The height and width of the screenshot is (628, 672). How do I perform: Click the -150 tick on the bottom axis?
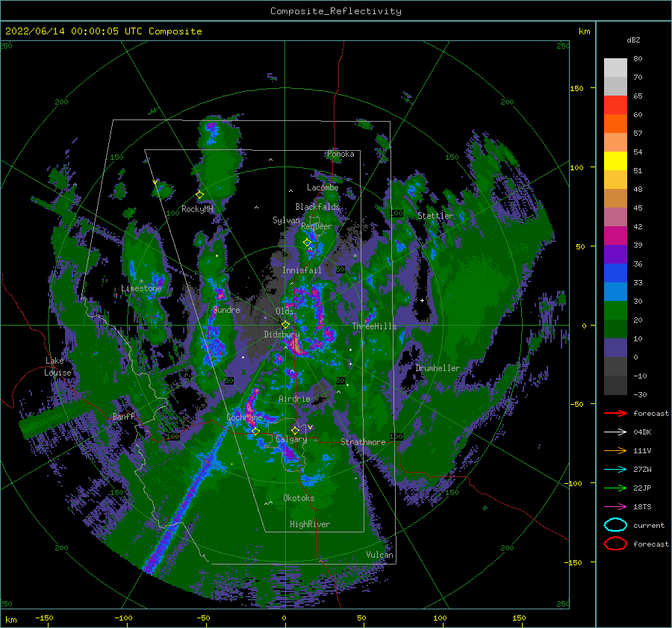44,618
